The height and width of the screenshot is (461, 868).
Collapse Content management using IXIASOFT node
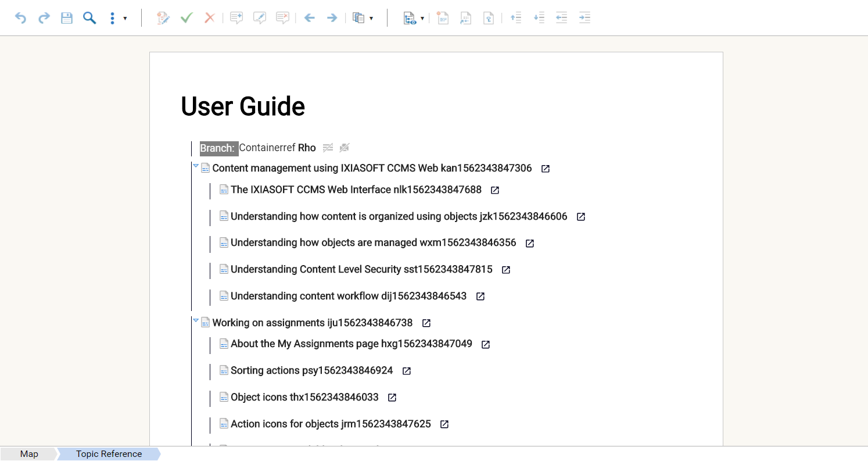pyautogui.click(x=196, y=166)
